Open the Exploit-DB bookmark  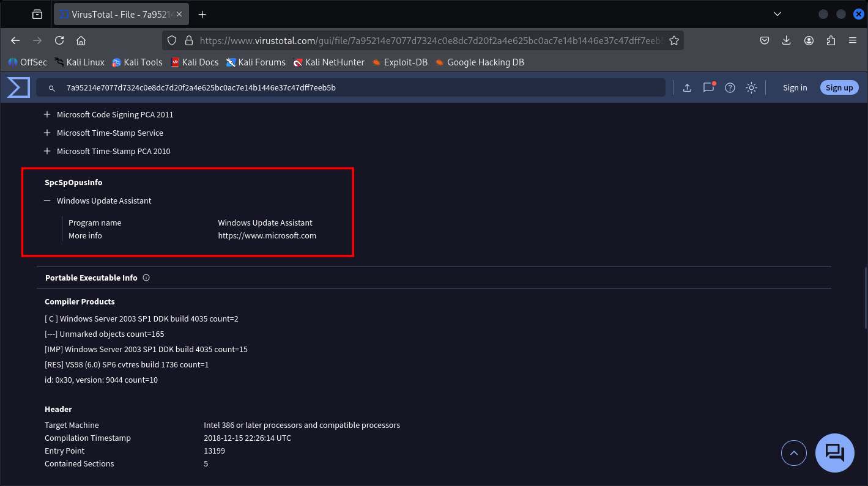(x=399, y=62)
